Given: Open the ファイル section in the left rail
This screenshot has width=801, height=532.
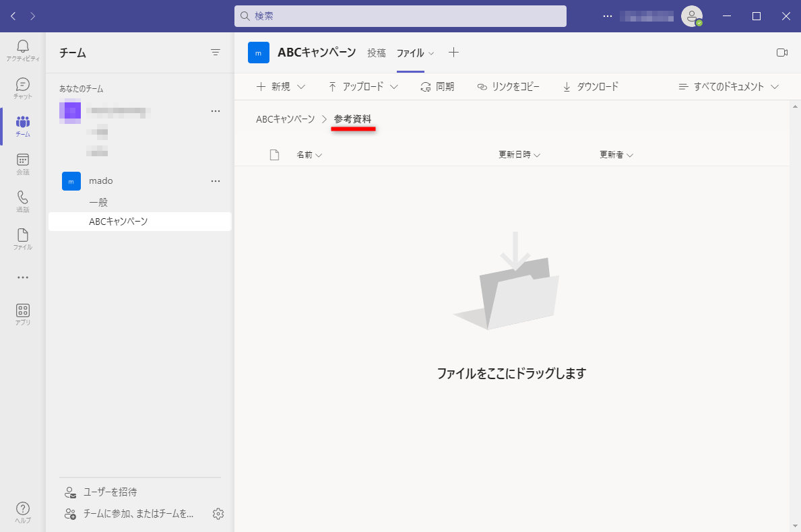Looking at the screenshot, I should click(22, 238).
